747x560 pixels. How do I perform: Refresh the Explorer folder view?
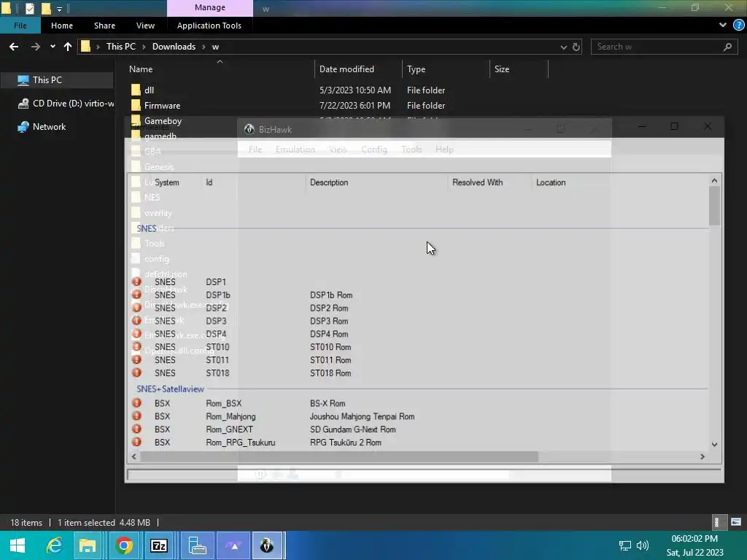(576, 47)
